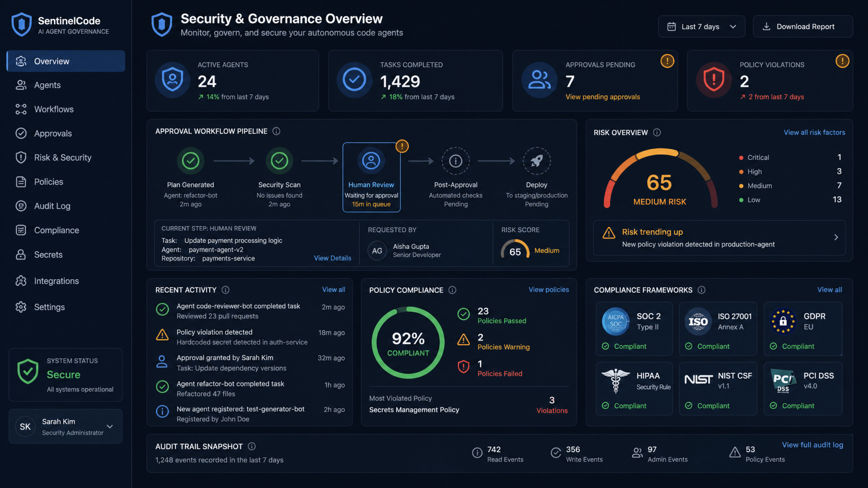The image size is (868, 488).
Task: Click the Deploy rocket step icon
Action: [x=537, y=161]
